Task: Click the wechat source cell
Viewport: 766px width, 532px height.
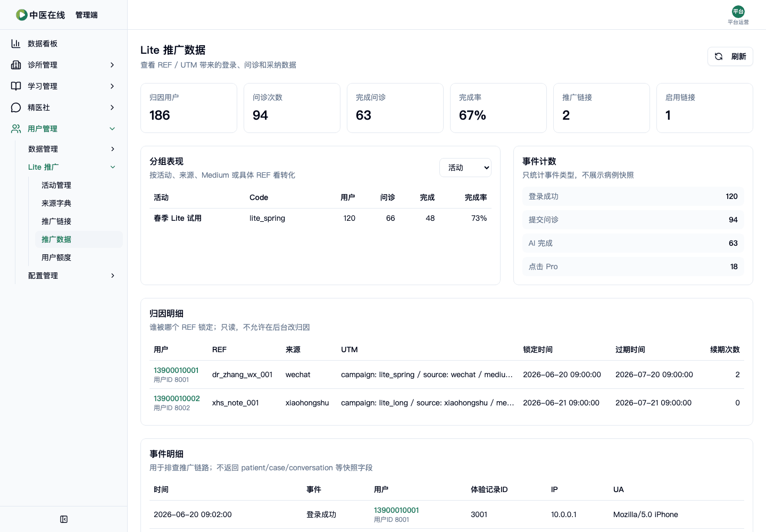Action: tap(298, 375)
